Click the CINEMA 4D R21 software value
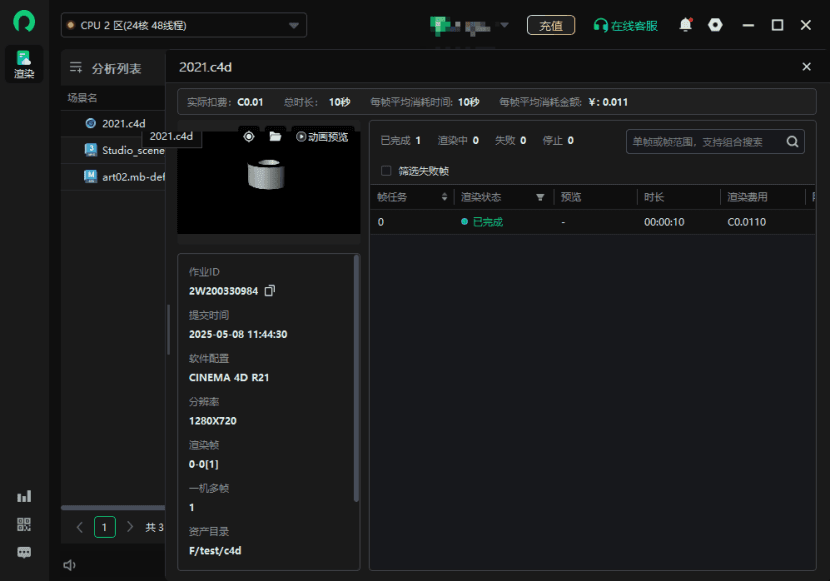830x582 pixels. [229, 378]
